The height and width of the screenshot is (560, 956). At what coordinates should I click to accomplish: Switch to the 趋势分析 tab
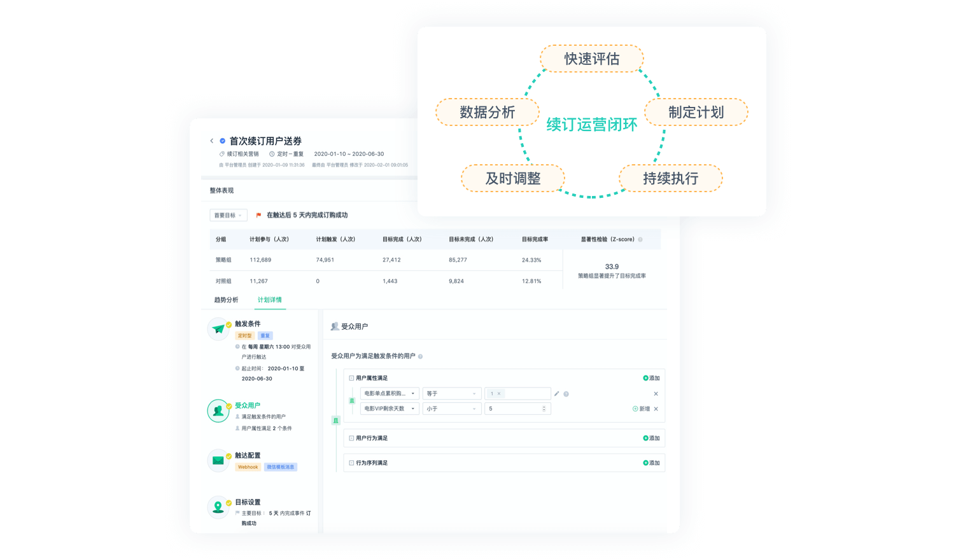[226, 300]
